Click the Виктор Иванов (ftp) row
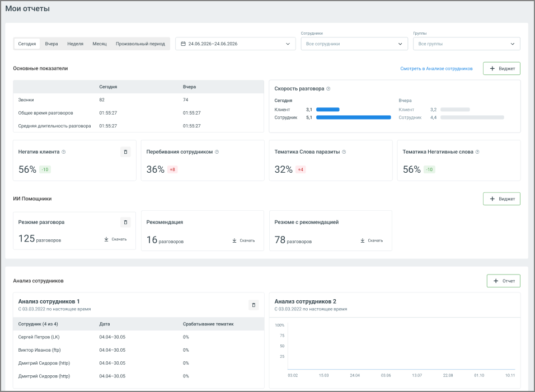The height and width of the screenshot is (392, 535). click(139, 350)
